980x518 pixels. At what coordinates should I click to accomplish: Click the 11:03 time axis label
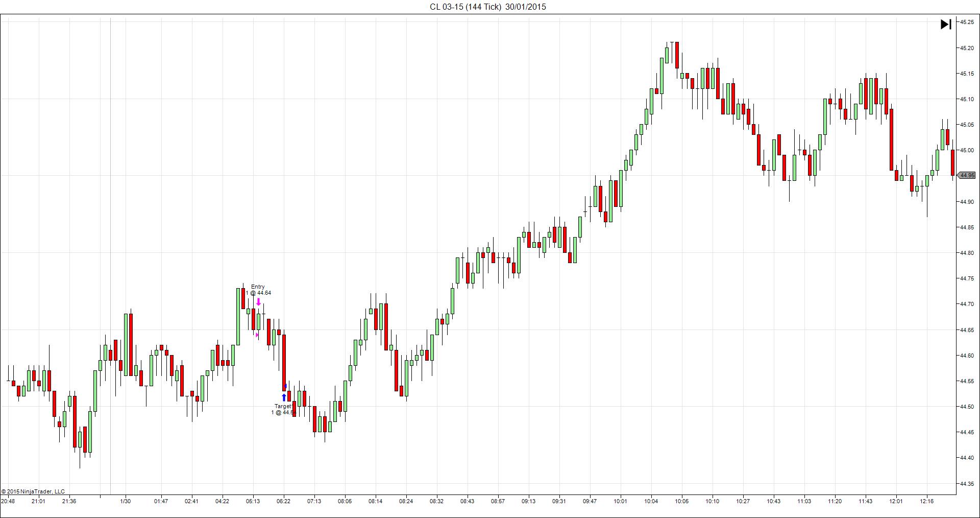click(804, 501)
